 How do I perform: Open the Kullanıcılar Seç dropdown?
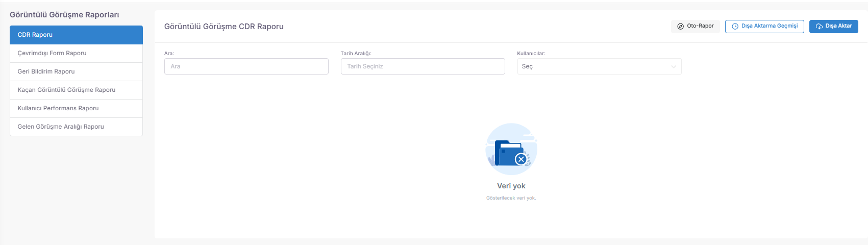pos(599,66)
